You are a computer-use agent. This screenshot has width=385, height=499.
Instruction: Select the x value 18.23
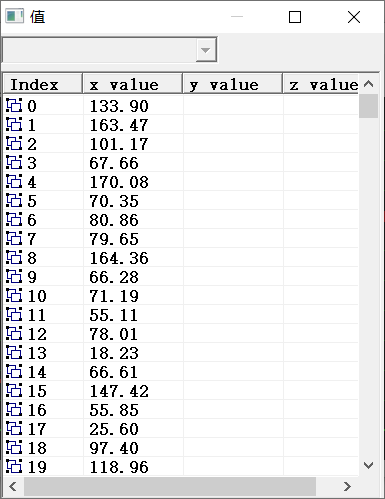(x=114, y=353)
